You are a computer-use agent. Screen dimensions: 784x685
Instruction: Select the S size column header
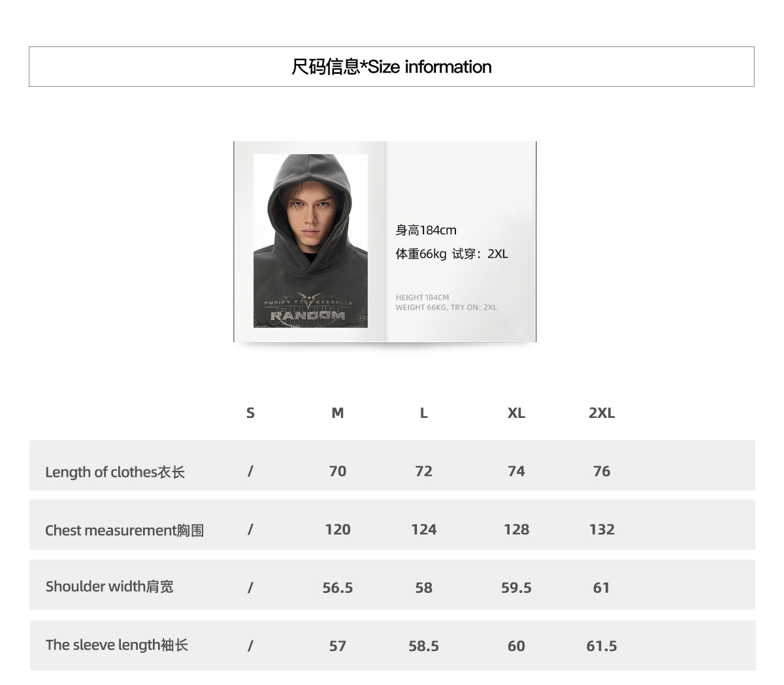coord(250,413)
